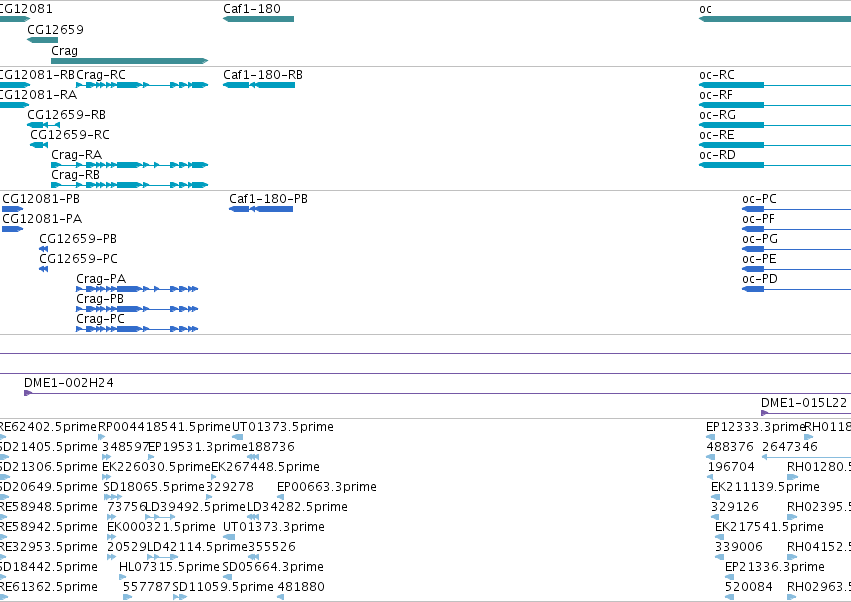Click the CG12659 gene label

(x=55, y=29)
